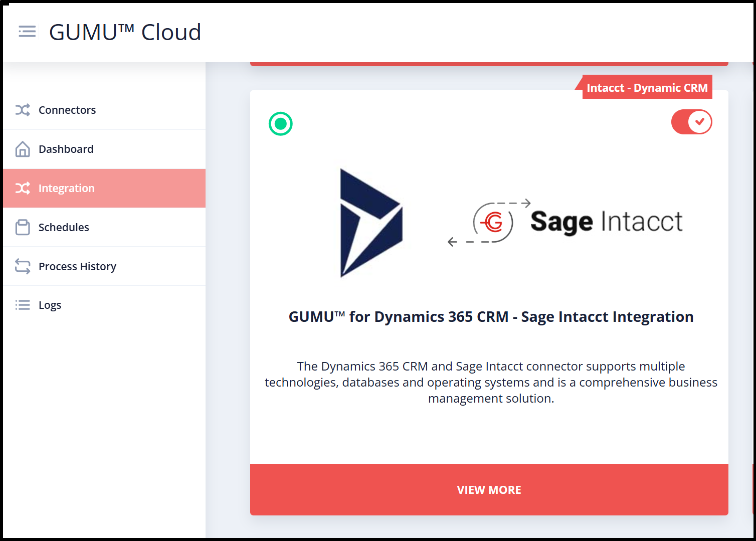
Task: Click the Logs list icon
Action: 23,304
